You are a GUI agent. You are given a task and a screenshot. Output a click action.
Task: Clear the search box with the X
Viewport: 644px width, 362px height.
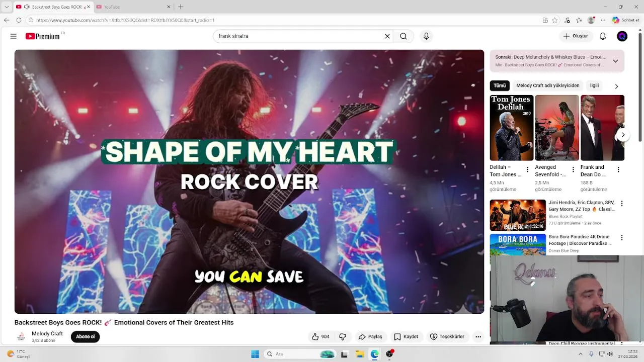coord(387,36)
